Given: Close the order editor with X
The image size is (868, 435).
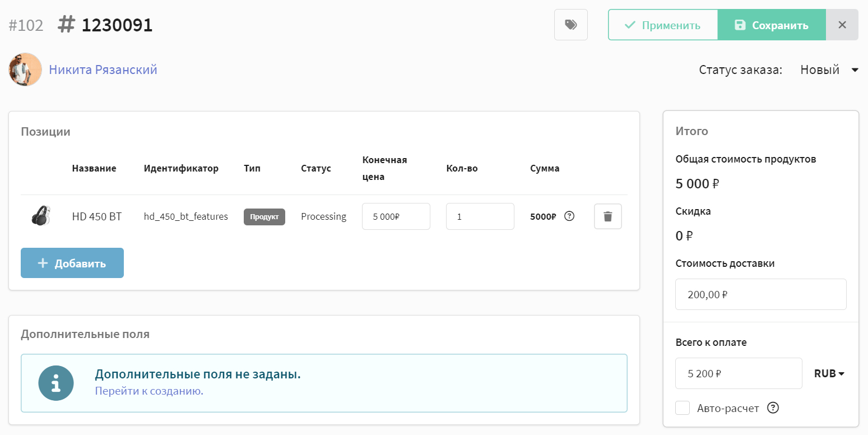Looking at the screenshot, I should coord(842,25).
